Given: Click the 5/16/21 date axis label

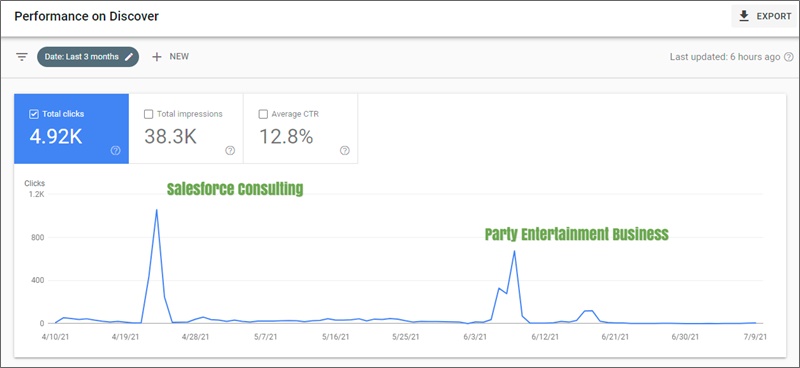Looking at the screenshot, I should 336,337.
